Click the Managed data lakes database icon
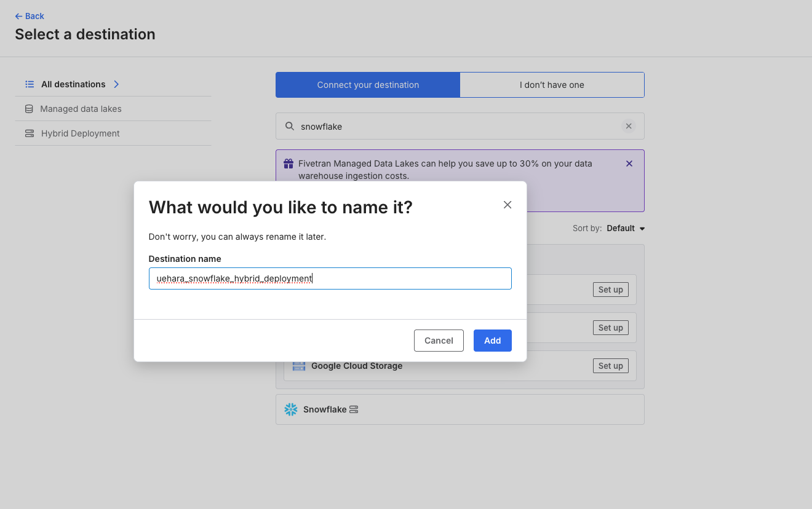 coord(29,109)
